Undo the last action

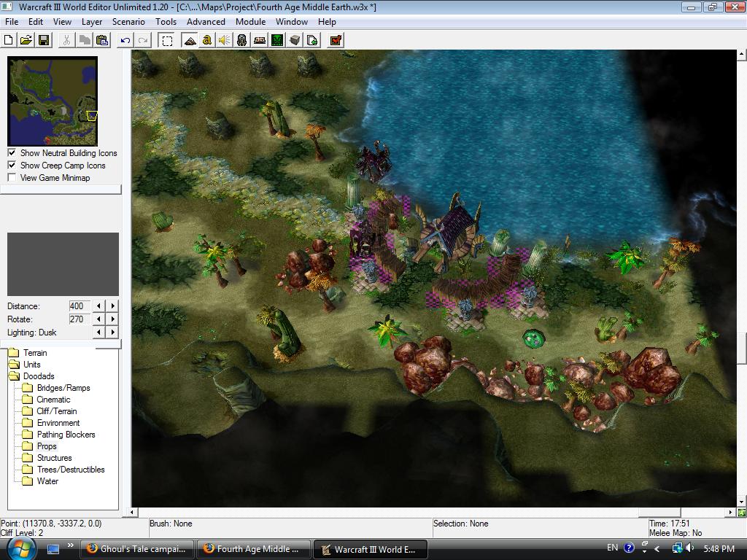coord(125,41)
